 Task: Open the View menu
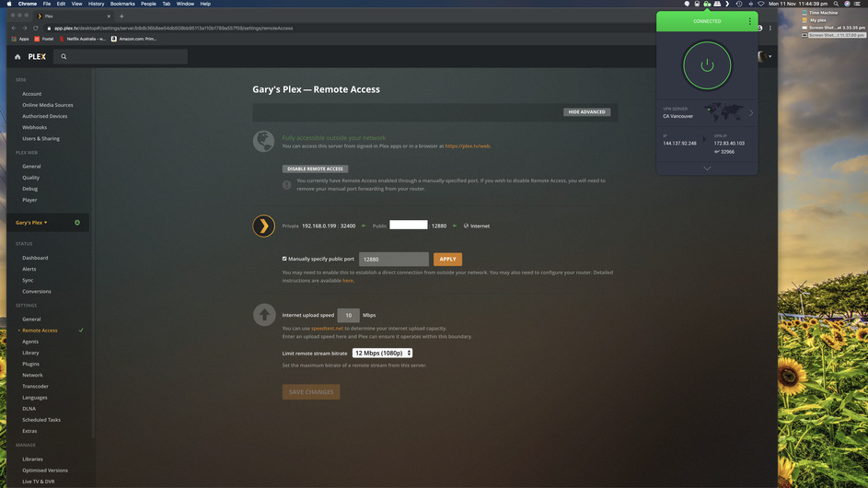(x=76, y=4)
